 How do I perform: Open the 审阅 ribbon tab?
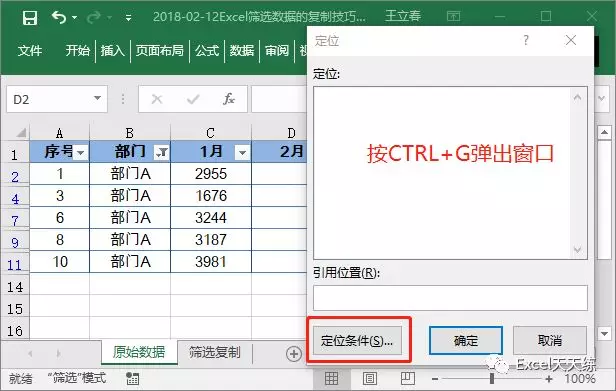(277, 50)
